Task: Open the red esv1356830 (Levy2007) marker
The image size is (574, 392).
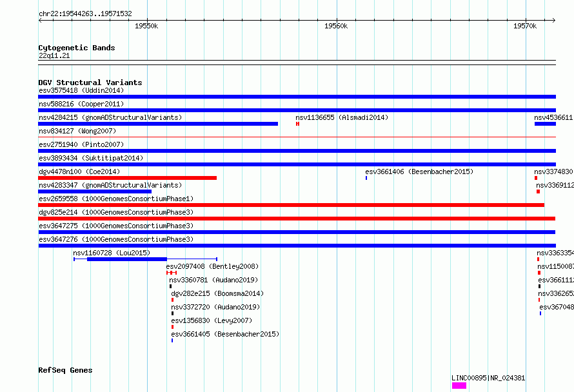Action: (x=172, y=327)
